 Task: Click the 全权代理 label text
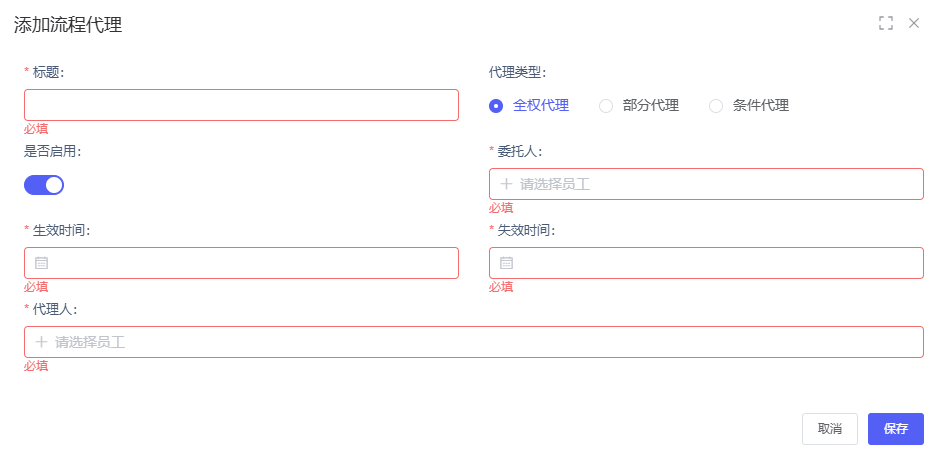tap(541, 106)
